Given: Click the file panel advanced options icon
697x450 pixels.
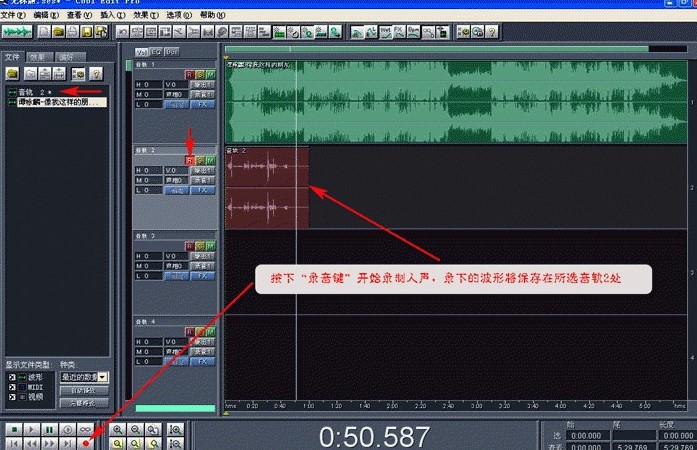Looking at the screenshot, I should pos(79,73).
